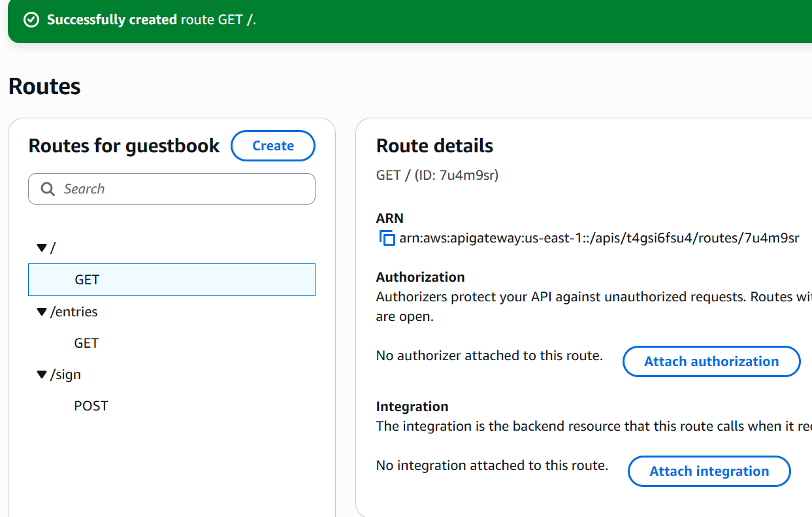Click the magnifier icon in the search box

pos(48,189)
